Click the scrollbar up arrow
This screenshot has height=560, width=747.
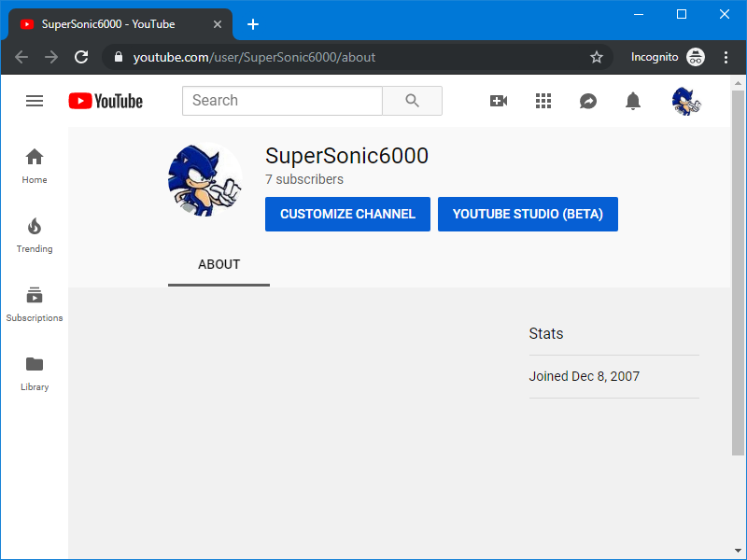738,83
